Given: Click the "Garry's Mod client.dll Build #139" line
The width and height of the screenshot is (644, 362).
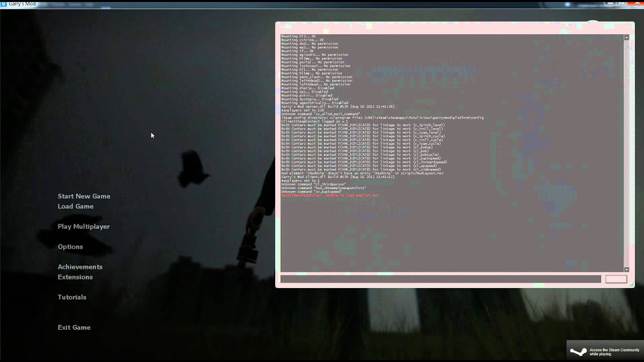Looking at the screenshot, I should [x=338, y=176].
